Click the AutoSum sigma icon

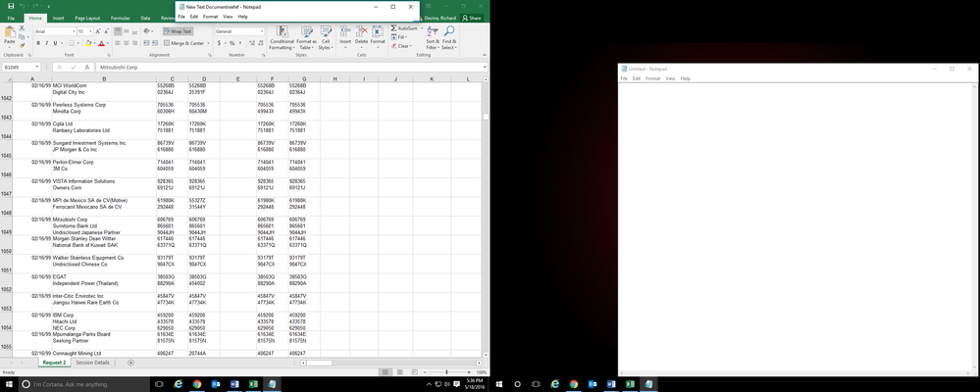393,28
